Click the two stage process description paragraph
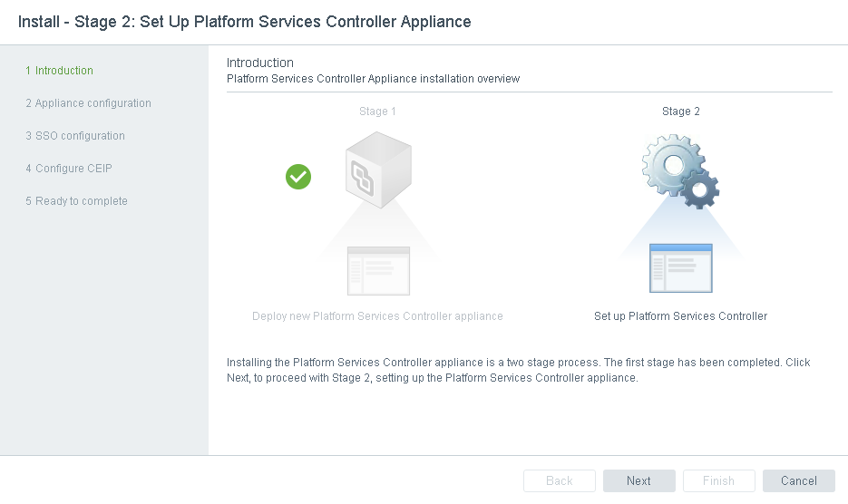Screen dimensions: 848x504 518,370
